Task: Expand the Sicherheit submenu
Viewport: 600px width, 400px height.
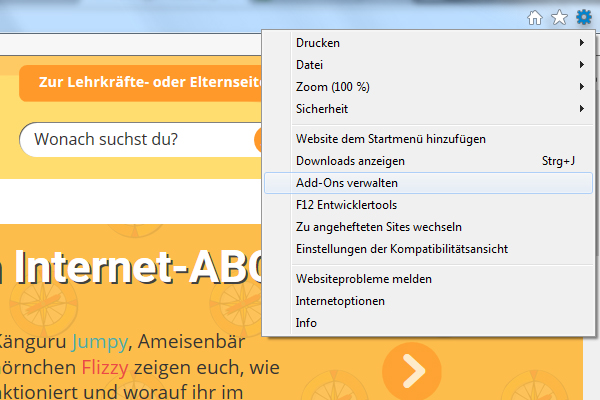Action: [322, 109]
